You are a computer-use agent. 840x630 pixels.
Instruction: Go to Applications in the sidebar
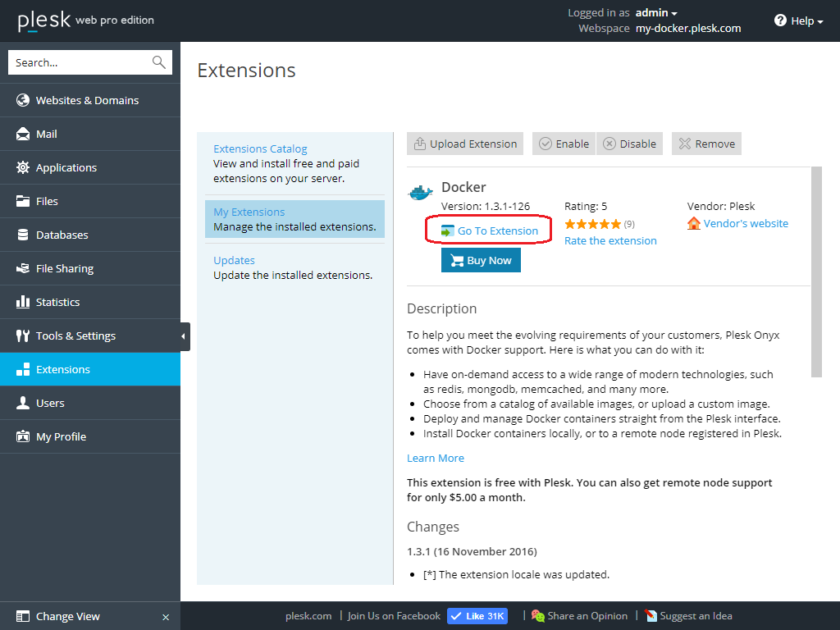click(90, 167)
